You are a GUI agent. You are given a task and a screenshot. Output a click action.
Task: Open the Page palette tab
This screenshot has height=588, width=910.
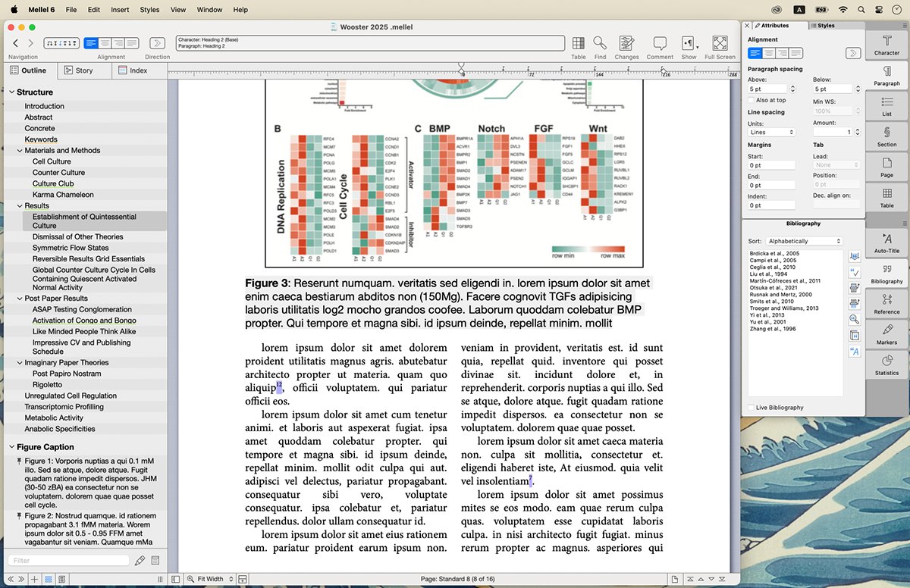click(886, 166)
